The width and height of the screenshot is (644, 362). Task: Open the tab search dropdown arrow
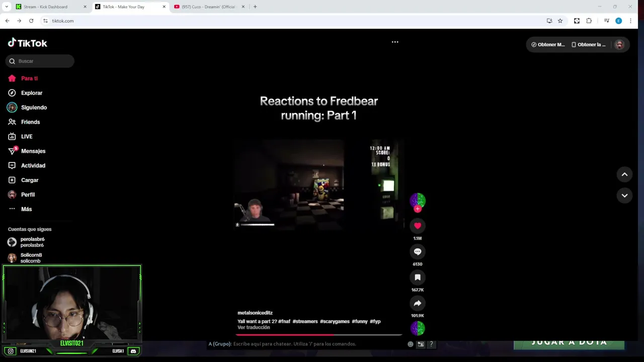pos(7,7)
